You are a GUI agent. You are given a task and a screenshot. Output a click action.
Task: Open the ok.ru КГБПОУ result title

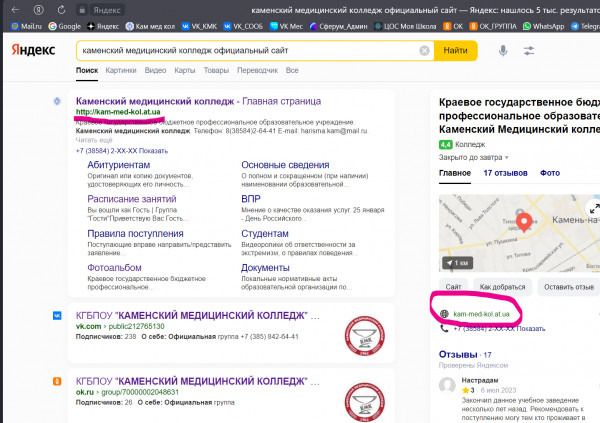pos(197,381)
